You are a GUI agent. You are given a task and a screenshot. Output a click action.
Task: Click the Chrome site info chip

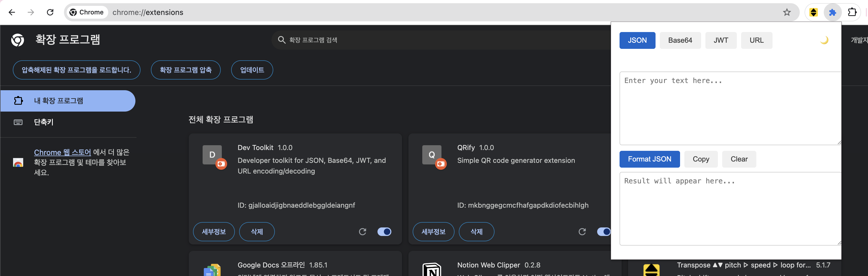tap(87, 13)
